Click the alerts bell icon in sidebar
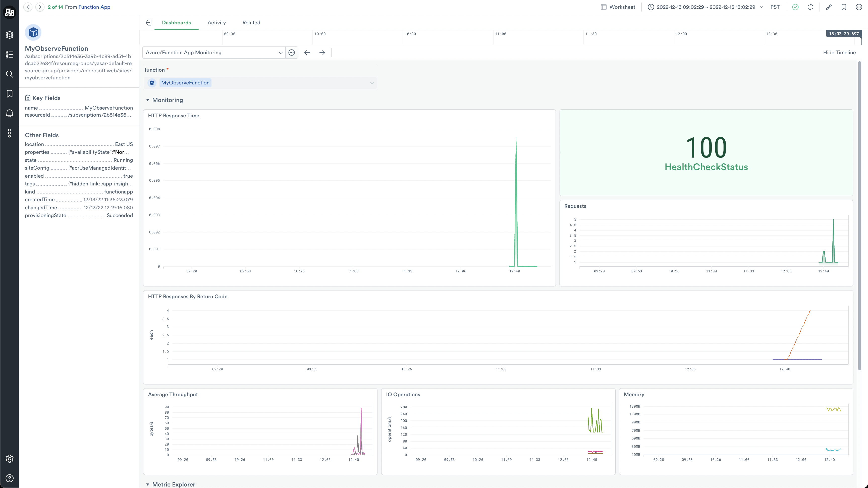The width and height of the screenshot is (868, 488). [10, 113]
